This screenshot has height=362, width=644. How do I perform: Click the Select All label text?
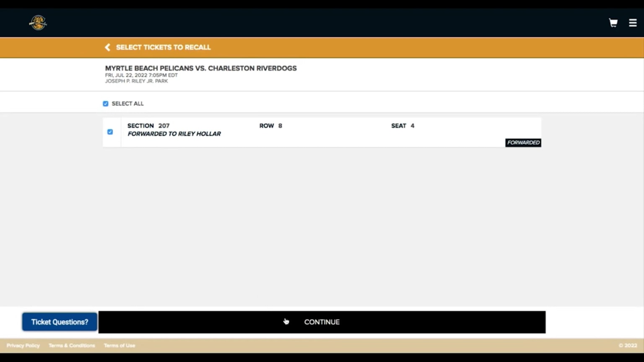(127, 103)
